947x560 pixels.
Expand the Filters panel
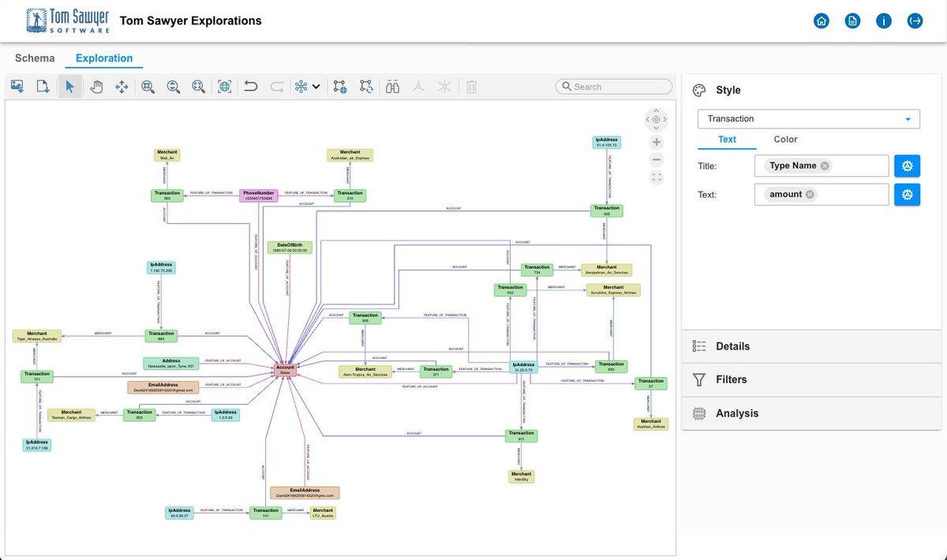(812, 379)
